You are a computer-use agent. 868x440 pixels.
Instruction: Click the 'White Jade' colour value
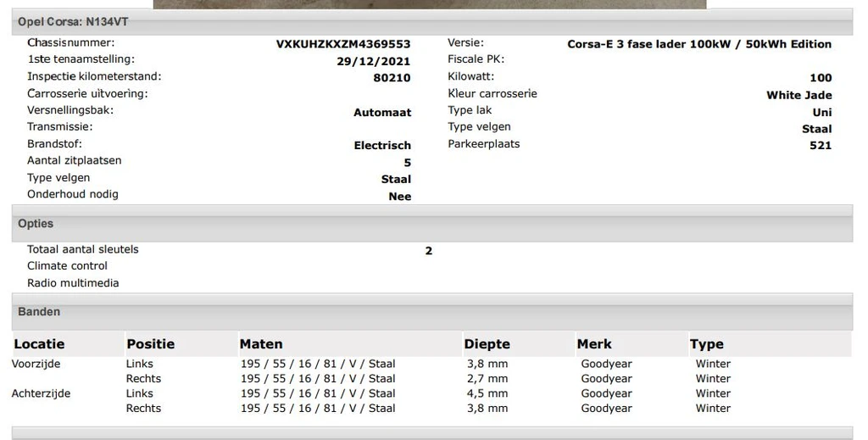[798, 95]
